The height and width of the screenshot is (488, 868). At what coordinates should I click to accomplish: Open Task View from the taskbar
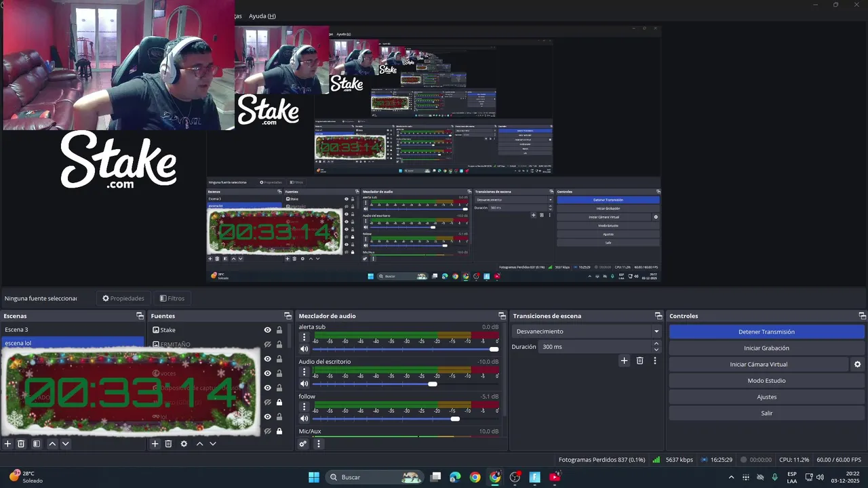pos(436,477)
